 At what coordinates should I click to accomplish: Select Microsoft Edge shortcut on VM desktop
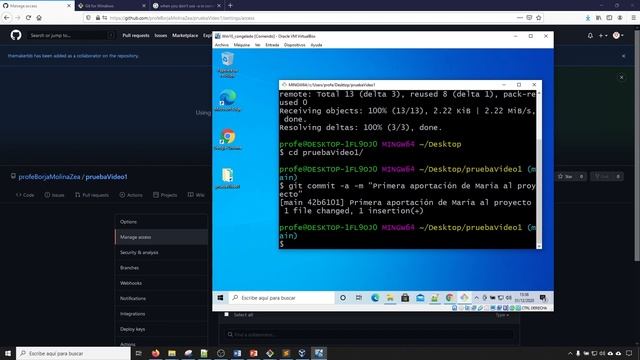tap(227, 100)
